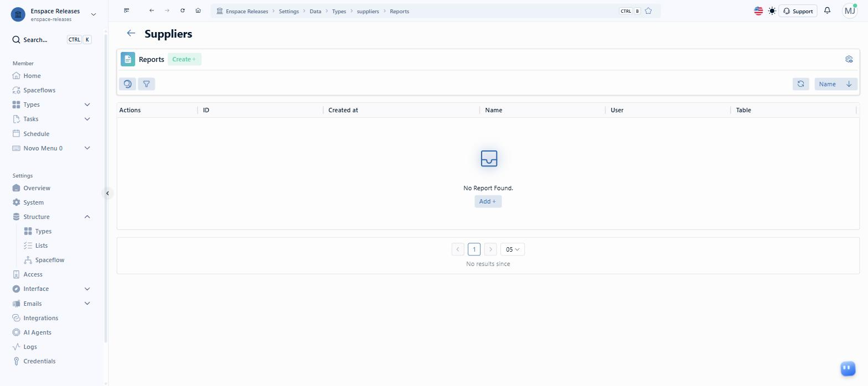Toggle the sort direction arrow

[849, 84]
